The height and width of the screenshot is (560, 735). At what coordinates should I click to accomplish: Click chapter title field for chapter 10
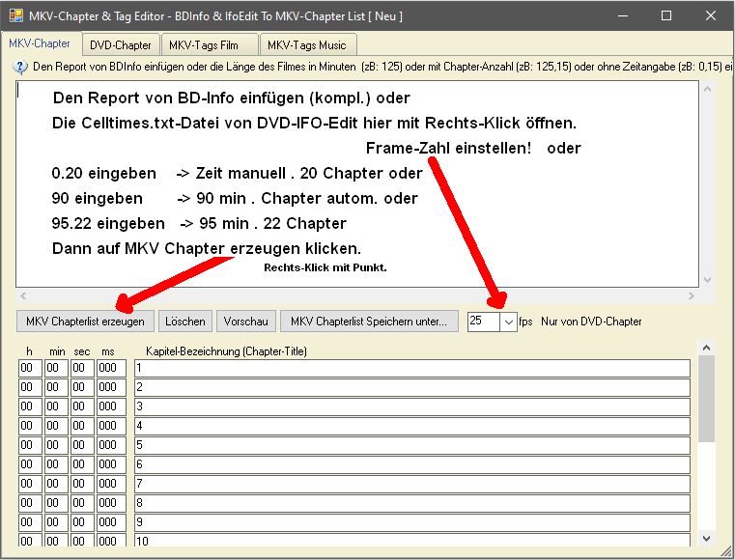(x=412, y=541)
